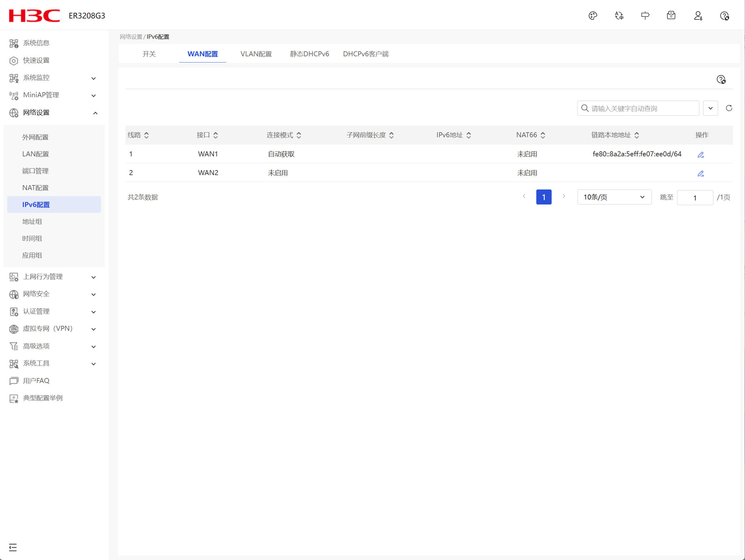Click the language switch icon

pos(619,16)
